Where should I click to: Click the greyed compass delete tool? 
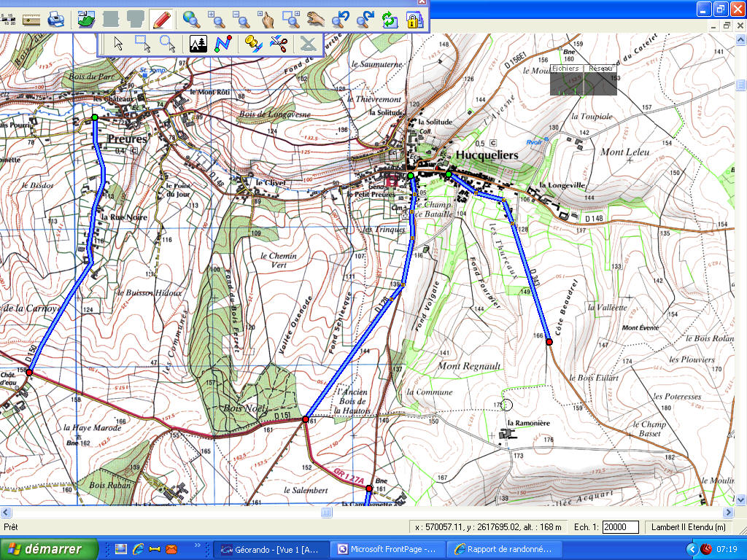coord(308,44)
